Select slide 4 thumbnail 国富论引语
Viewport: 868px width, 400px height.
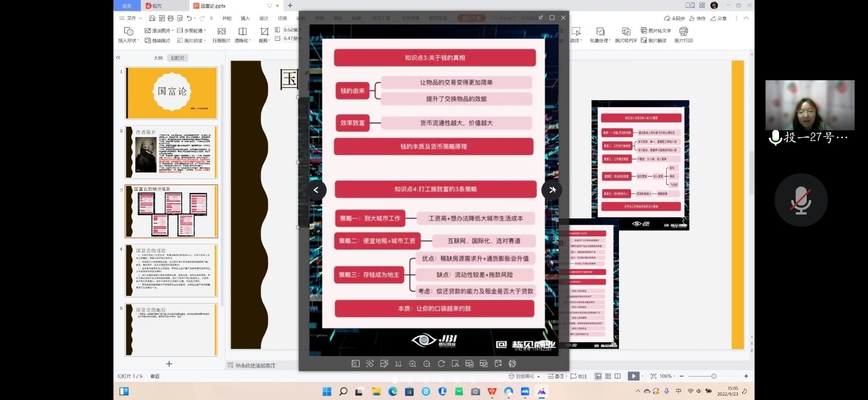[x=172, y=270]
